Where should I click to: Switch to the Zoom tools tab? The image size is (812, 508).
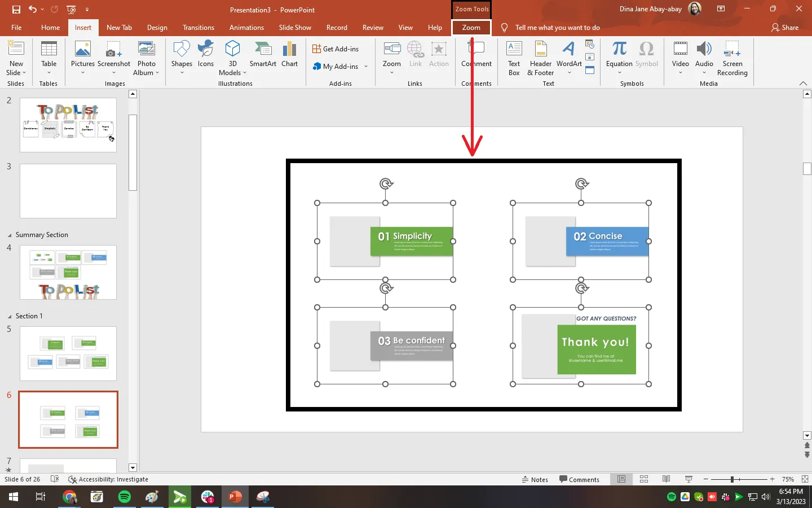[471, 28]
